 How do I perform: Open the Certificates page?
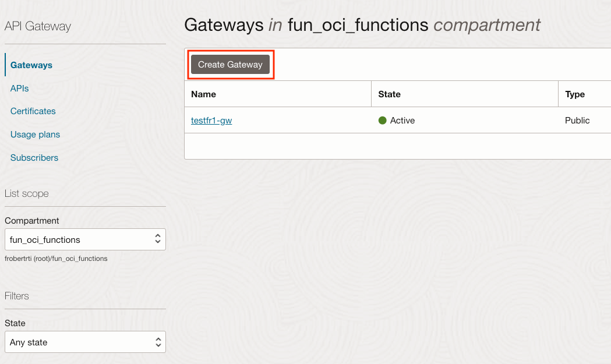click(x=33, y=111)
